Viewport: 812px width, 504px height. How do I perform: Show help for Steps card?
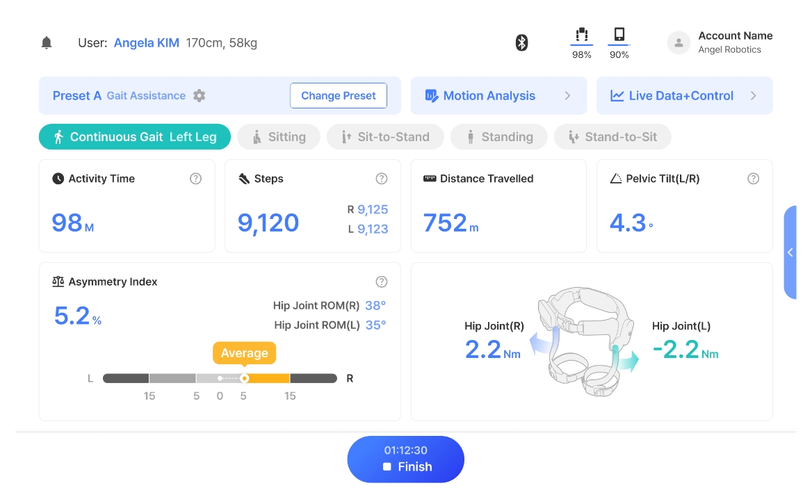(382, 179)
